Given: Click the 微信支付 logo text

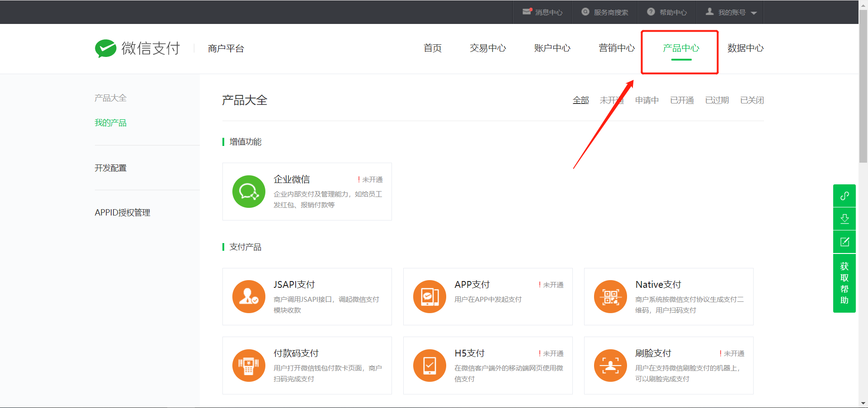Looking at the screenshot, I should pyautogui.click(x=151, y=48).
